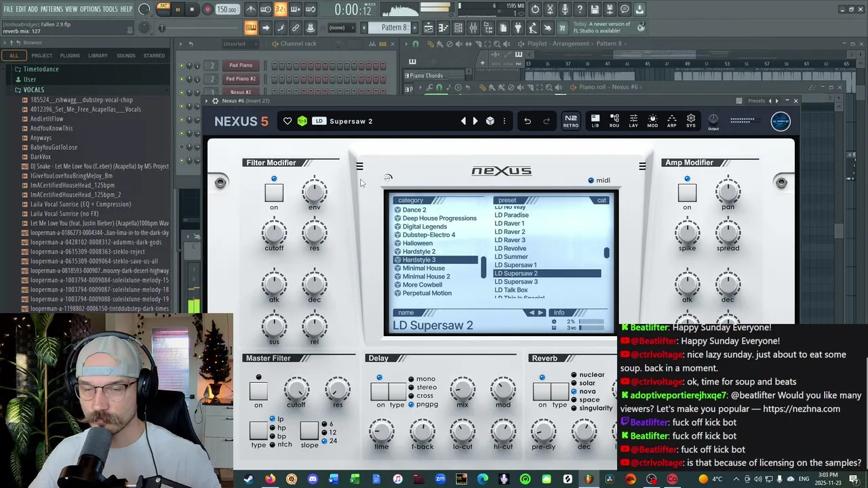Screen dimensions: 868x488
Task: Open the PATTERNS menu
Action: pos(52,9)
